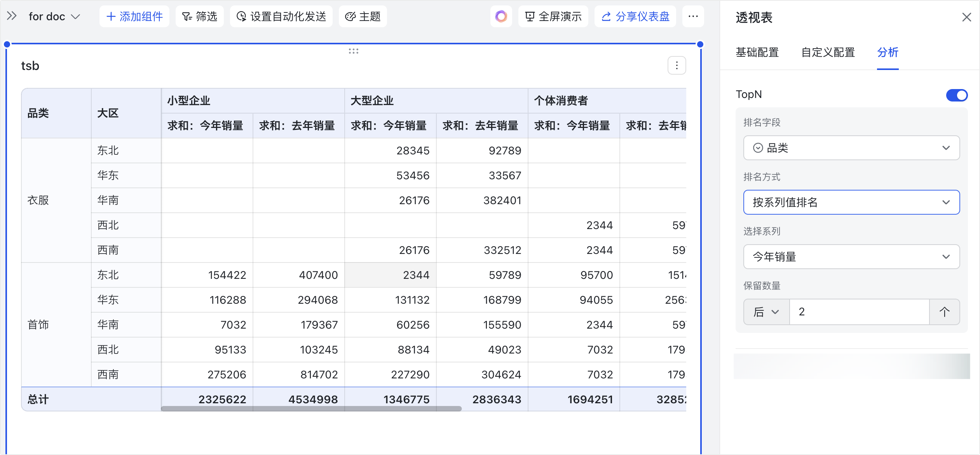This screenshot has width=980, height=455.
Task: Click the 分享仪表盘 button
Action: [635, 16]
